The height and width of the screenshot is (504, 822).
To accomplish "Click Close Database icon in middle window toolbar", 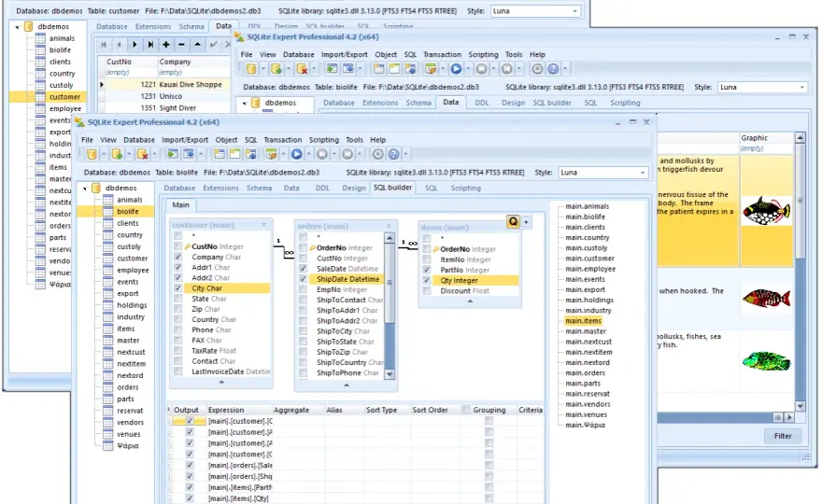I will [302, 69].
